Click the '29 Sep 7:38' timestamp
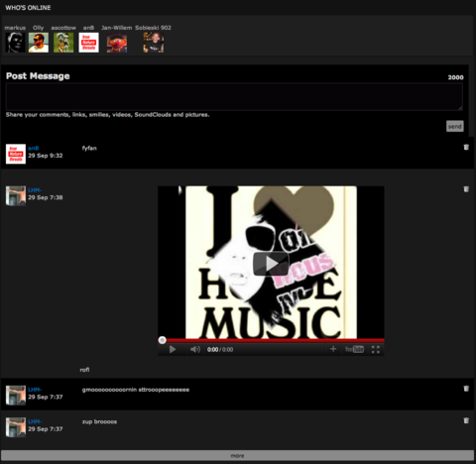The image size is (476, 464). click(x=46, y=197)
